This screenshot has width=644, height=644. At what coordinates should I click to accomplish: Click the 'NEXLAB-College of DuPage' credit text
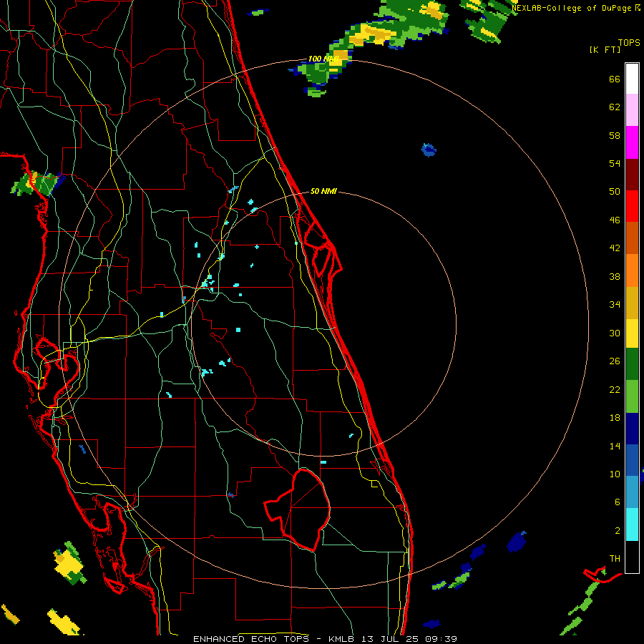[570, 8]
